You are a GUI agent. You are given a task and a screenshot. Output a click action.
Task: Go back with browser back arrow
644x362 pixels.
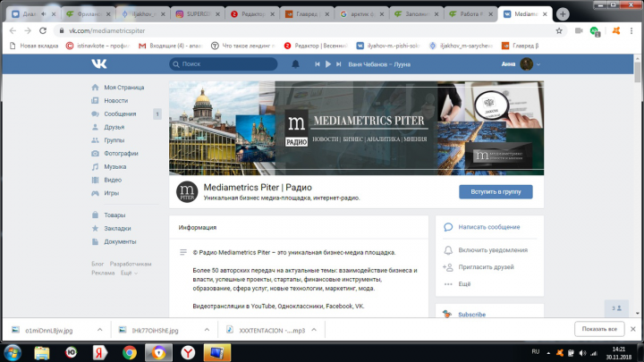coord(13,30)
